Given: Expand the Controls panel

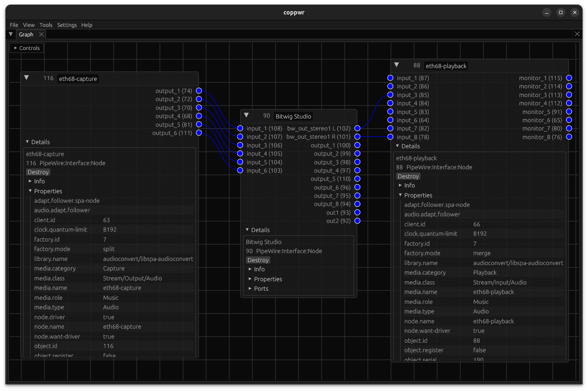Looking at the screenshot, I should point(27,48).
